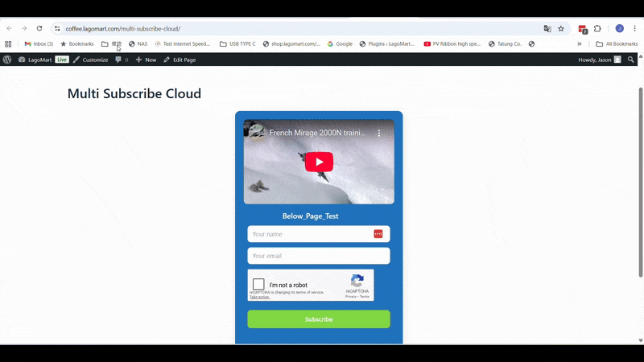Screen dimensions: 644x362
Task: Click the password manager icon in the name field
Action: [378, 234]
